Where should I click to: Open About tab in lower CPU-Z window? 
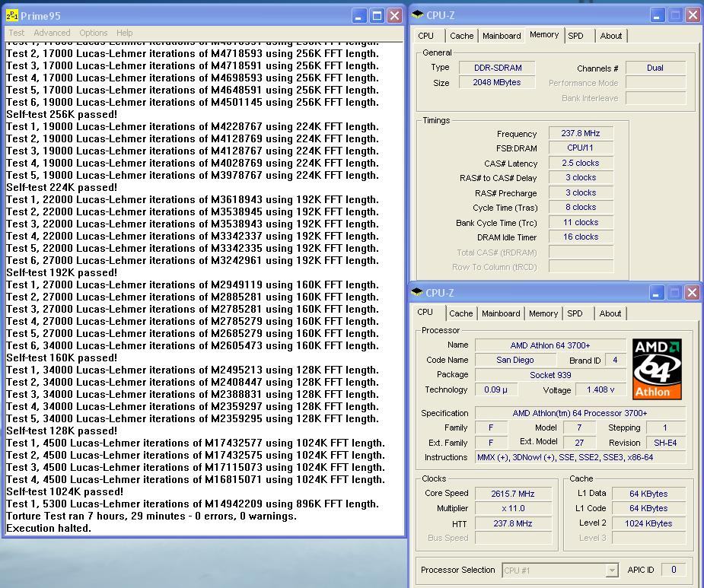[610, 313]
